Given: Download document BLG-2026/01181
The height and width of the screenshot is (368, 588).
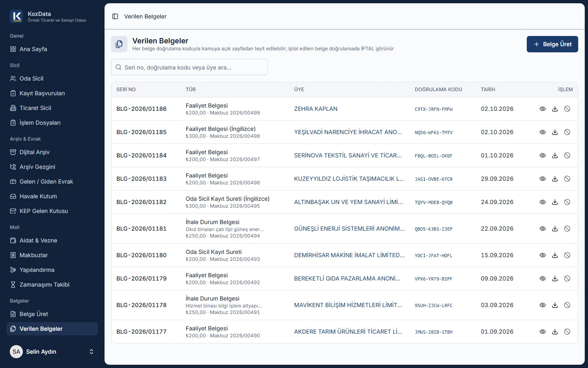Looking at the screenshot, I should coord(555,229).
